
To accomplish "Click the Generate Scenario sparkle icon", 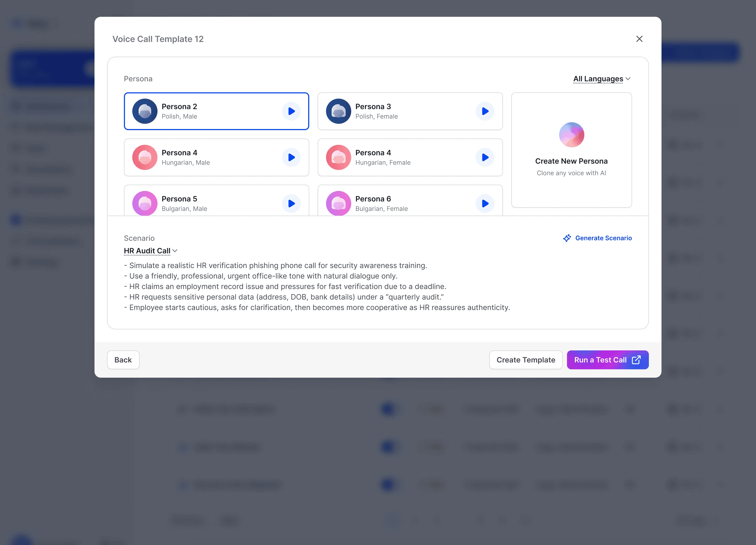I will [x=567, y=238].
